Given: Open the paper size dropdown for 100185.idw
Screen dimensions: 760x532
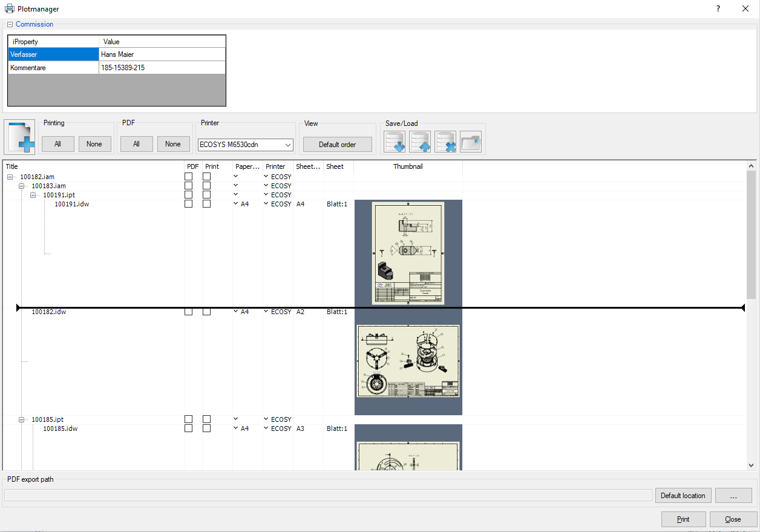Looking at the screenshot, I should click(x=236, y=429).
